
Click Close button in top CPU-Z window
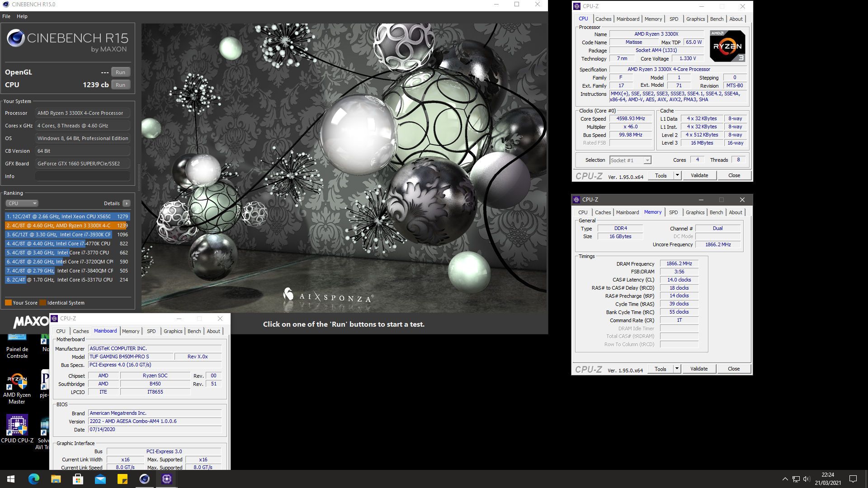pyautogui.click(x=734, y=175)
